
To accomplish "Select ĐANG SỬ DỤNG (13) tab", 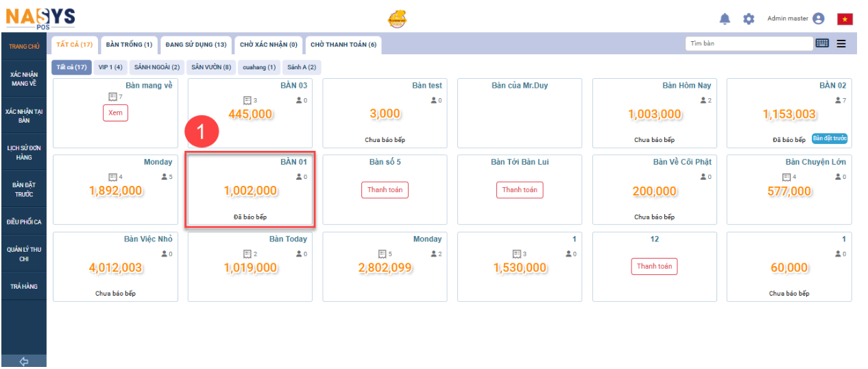I will (196, 45).
